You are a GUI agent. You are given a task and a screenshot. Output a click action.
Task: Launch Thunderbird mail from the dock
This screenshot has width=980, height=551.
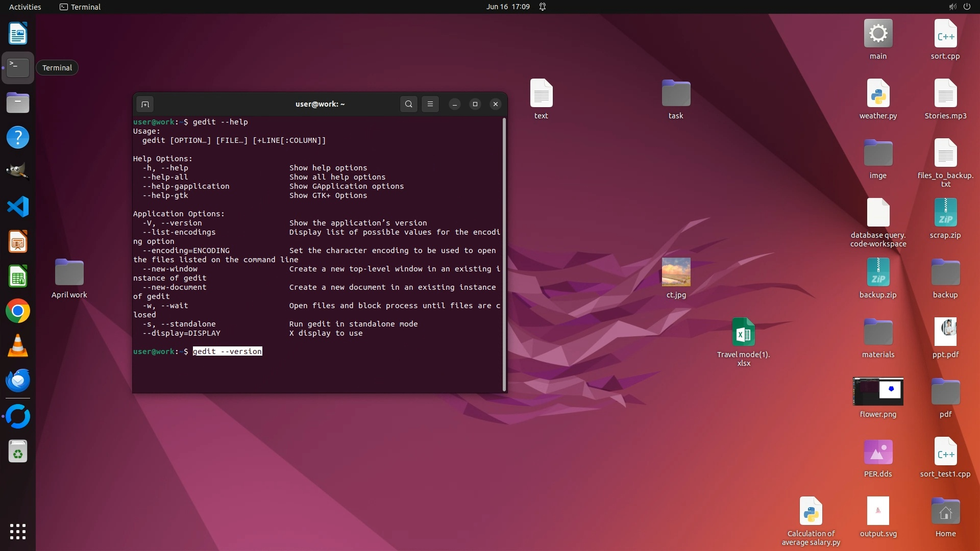tap(18, 381)
